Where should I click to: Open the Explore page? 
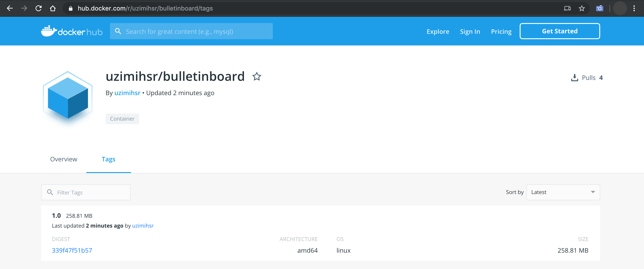[438, 31]
